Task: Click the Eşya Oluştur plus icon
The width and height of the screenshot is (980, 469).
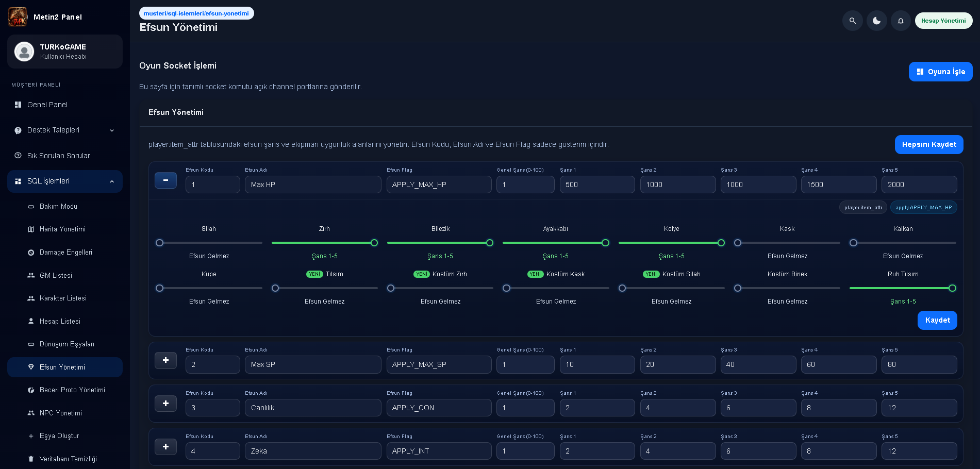Action: coord(31,436)
